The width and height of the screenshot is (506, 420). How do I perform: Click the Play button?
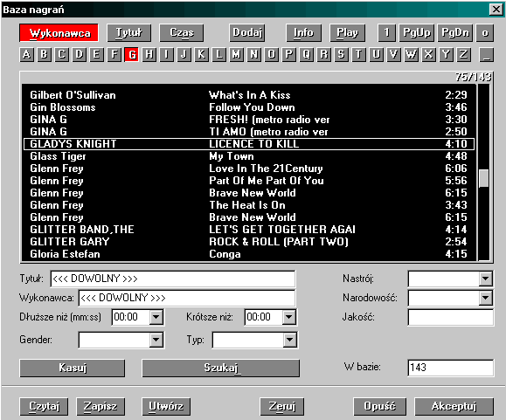click(347, 33)
